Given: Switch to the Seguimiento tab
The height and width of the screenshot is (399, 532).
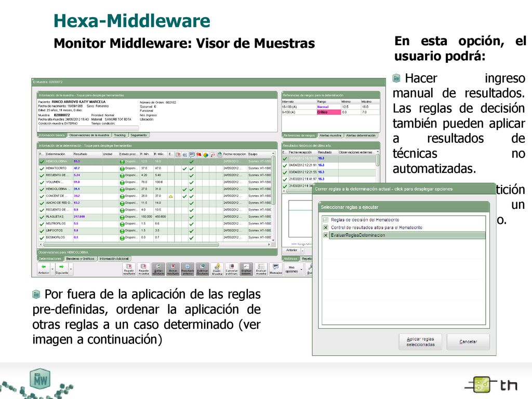Looking at the screenshot, I should (138, 135).
